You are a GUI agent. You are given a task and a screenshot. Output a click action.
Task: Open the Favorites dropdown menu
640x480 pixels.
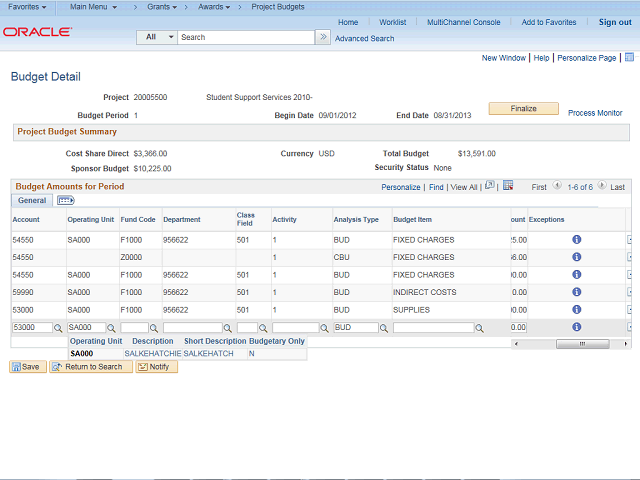click(27, 7)
